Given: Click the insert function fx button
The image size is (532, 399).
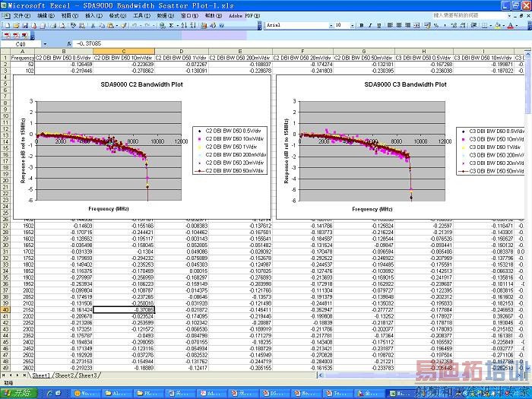Looking at the screenshot, I should pos(69,44).
